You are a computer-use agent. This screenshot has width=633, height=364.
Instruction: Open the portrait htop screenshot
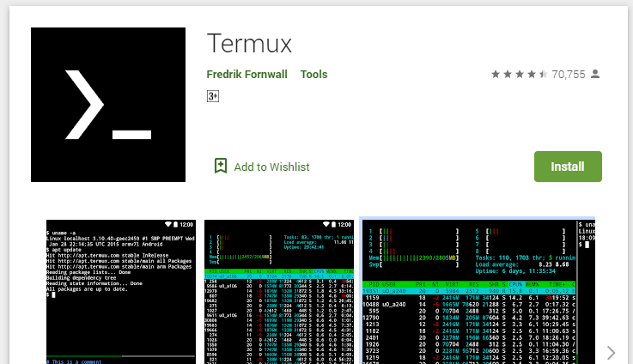point(279,292)
